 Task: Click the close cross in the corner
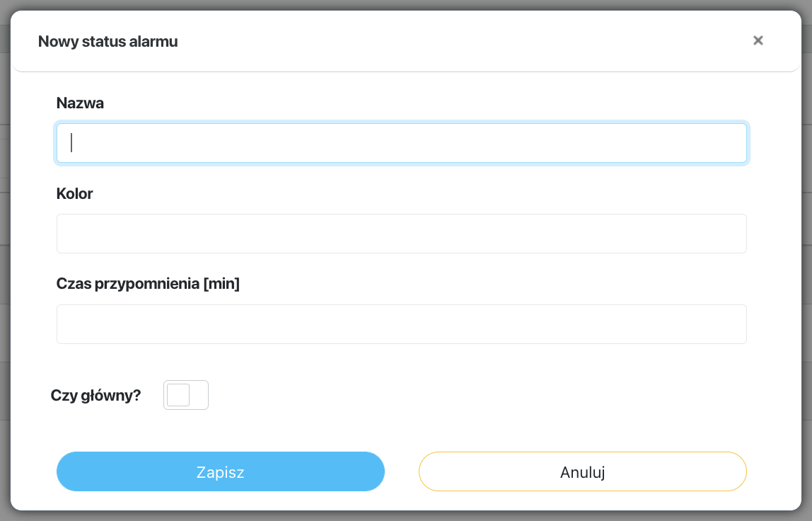(758, 40)
